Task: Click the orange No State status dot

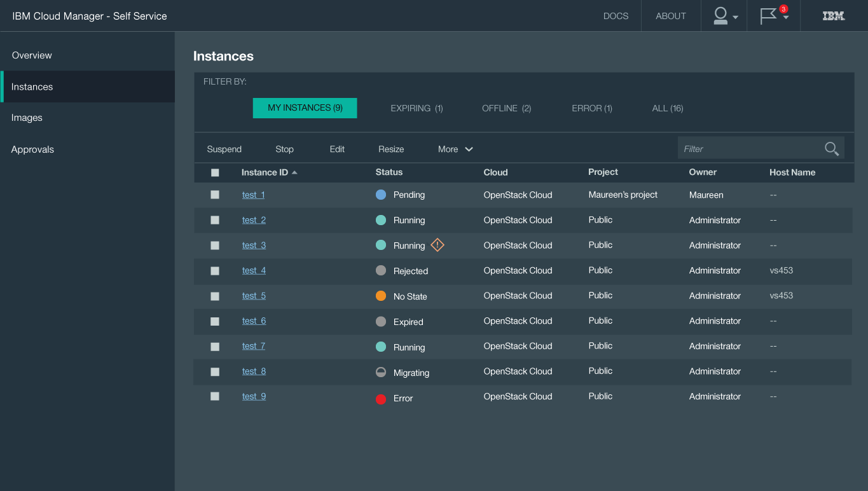Action: click(381, 296)
